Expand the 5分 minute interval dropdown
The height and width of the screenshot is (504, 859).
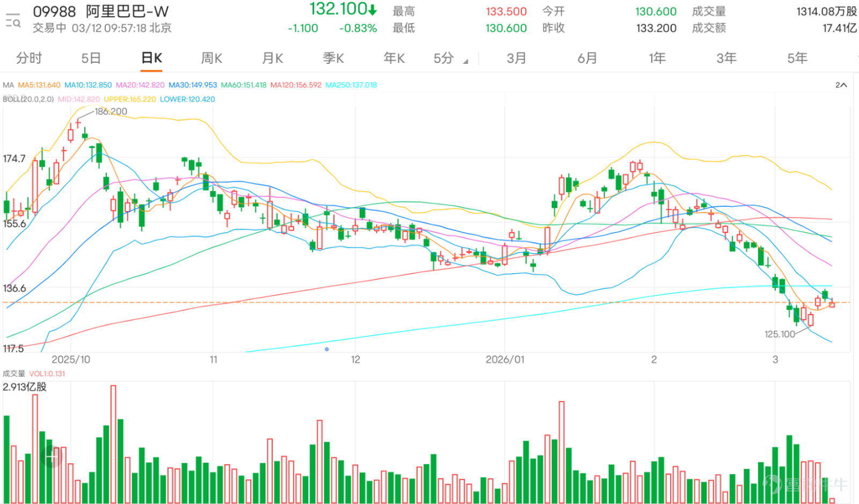coord(450,58)
